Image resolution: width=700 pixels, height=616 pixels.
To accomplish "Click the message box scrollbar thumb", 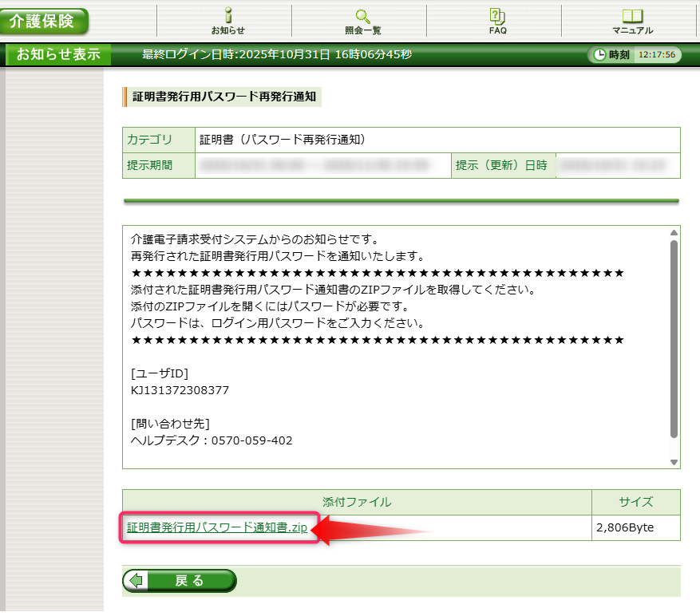I will (x=674, y=339).
